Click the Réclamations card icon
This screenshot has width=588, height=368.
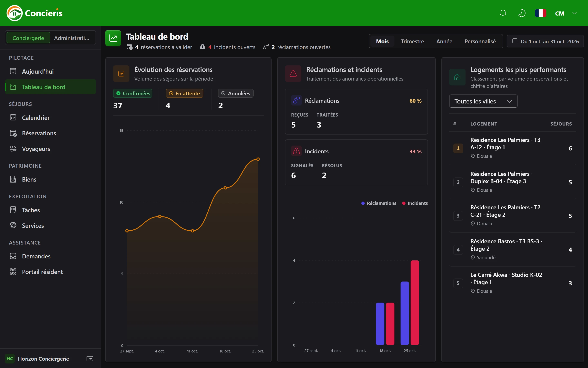[x=296, y=101]
